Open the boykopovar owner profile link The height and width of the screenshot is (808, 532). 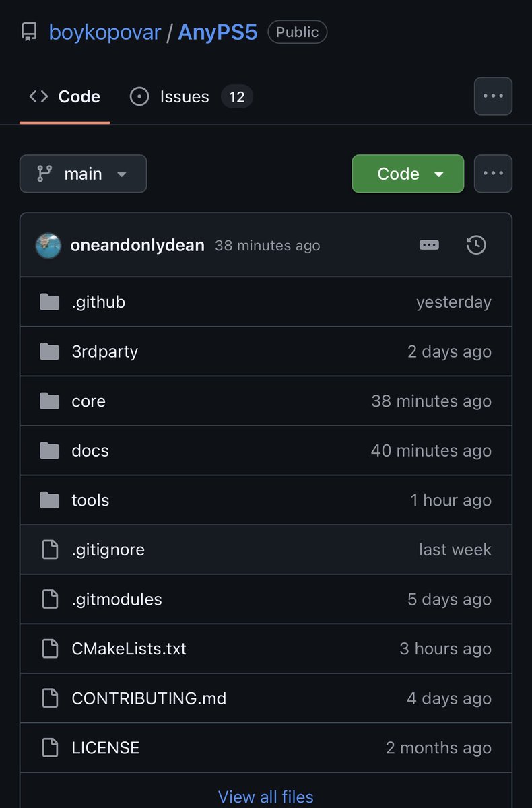[105, 32]
